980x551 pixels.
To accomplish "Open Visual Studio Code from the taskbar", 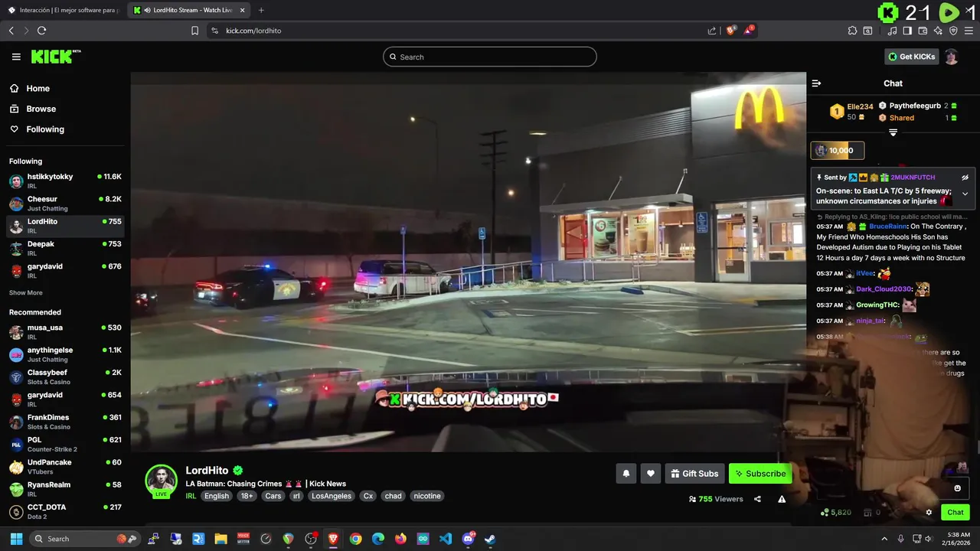I will click(x=446, y=539).
